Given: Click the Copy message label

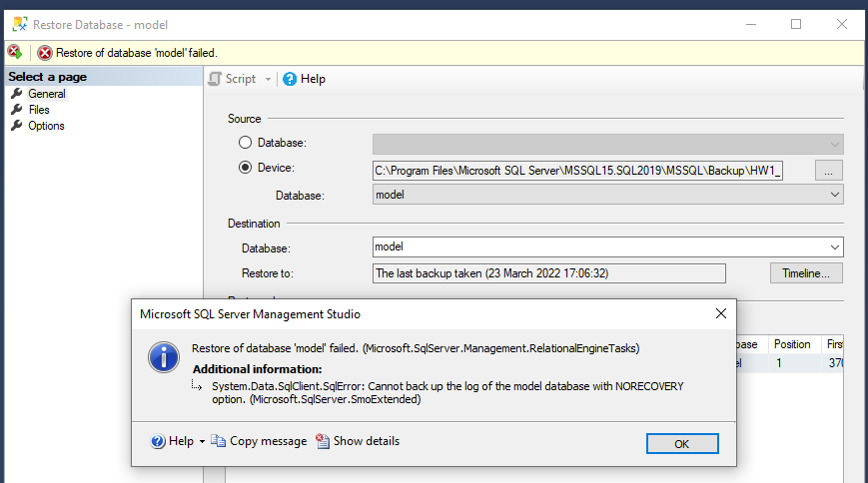Looking at the screenshot, I should point(269,441).
